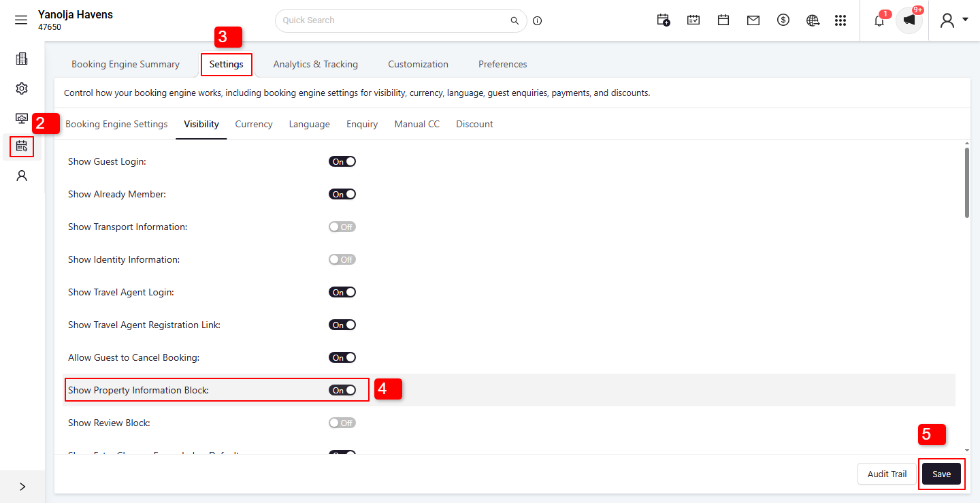Click the Show Review Block label
The width and height of the screenshot is (980, 503).
pyautogui.click(x=109, y=423)
